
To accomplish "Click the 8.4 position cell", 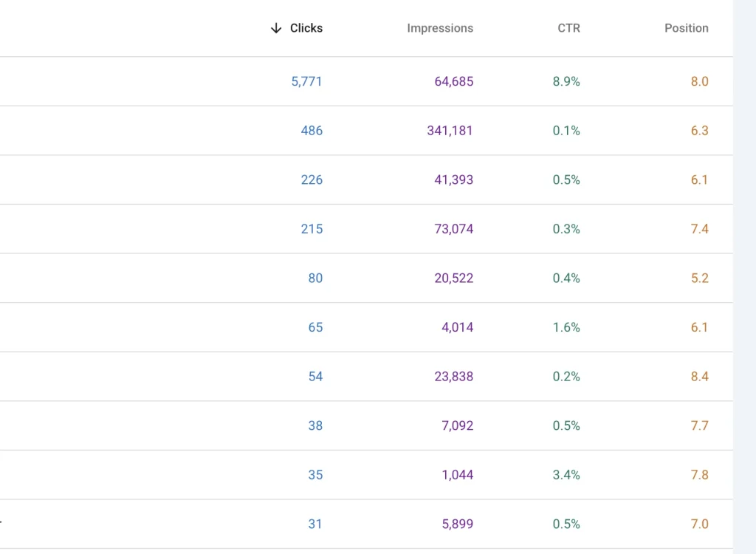I will (699, 377).
